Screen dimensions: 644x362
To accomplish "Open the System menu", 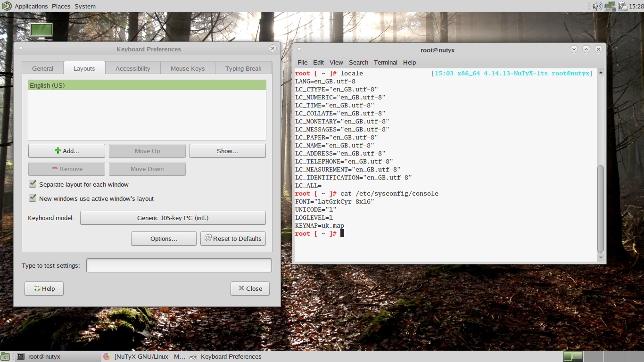I will point(85,6).
